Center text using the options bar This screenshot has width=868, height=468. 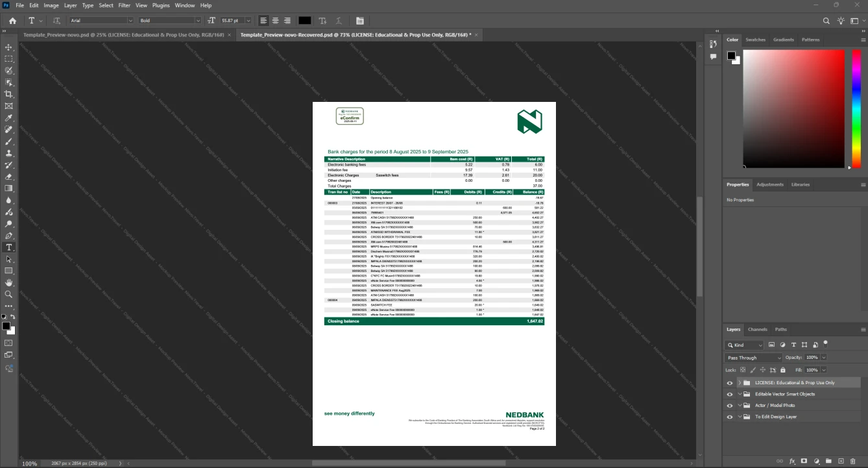[275, 21]
